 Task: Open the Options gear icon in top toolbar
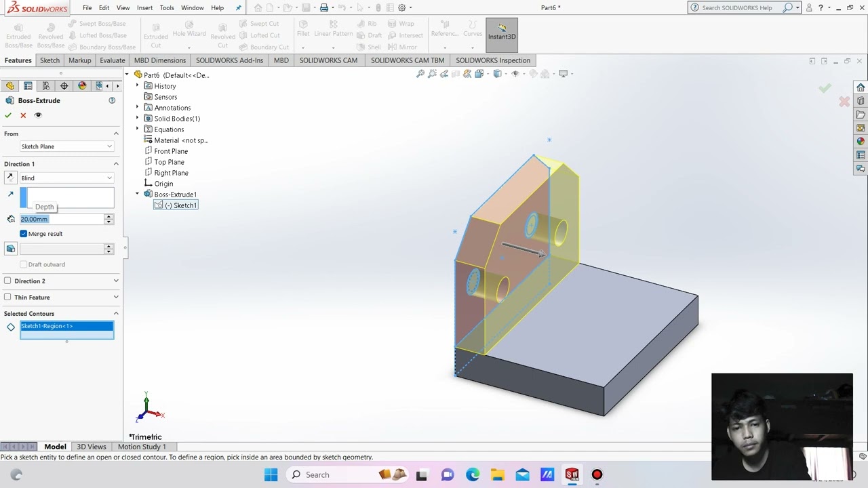pyautogui.click(x=402, y=7)
